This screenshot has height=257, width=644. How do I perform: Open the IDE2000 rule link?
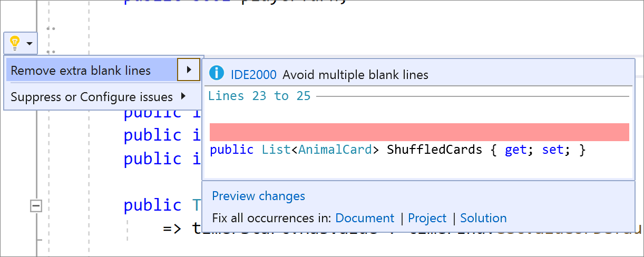pos(253,75)
